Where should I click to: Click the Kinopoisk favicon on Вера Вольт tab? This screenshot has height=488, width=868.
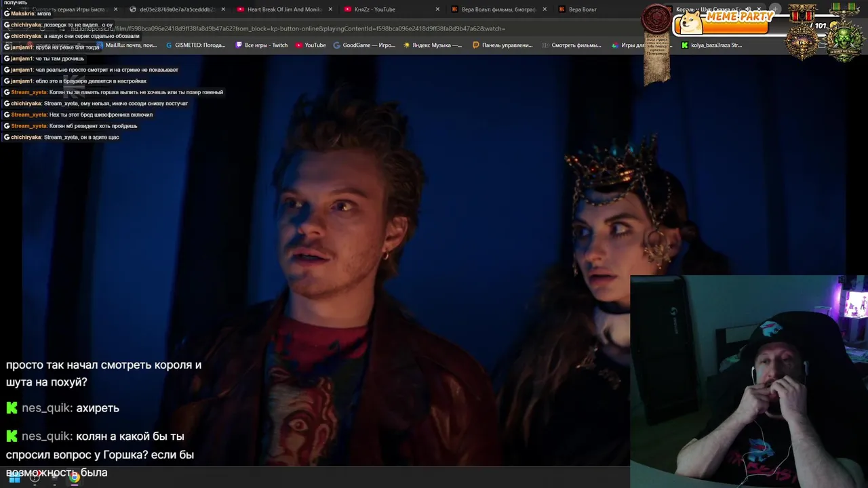(562, 9)
